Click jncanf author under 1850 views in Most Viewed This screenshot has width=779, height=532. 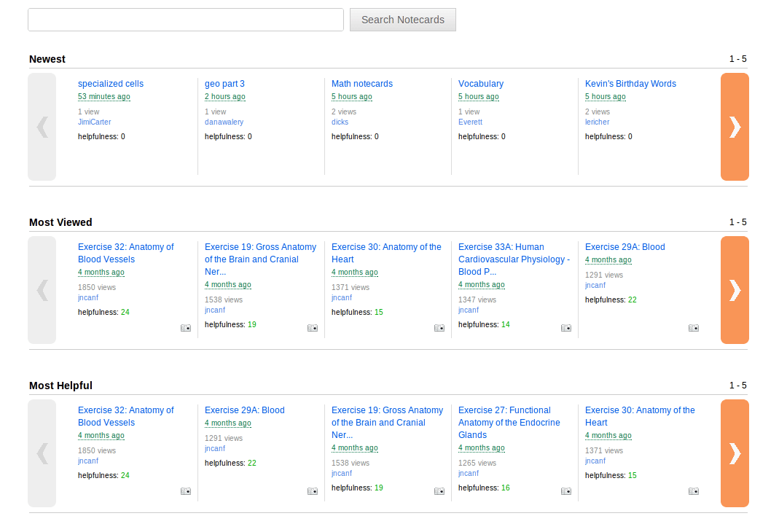point(88,297)
